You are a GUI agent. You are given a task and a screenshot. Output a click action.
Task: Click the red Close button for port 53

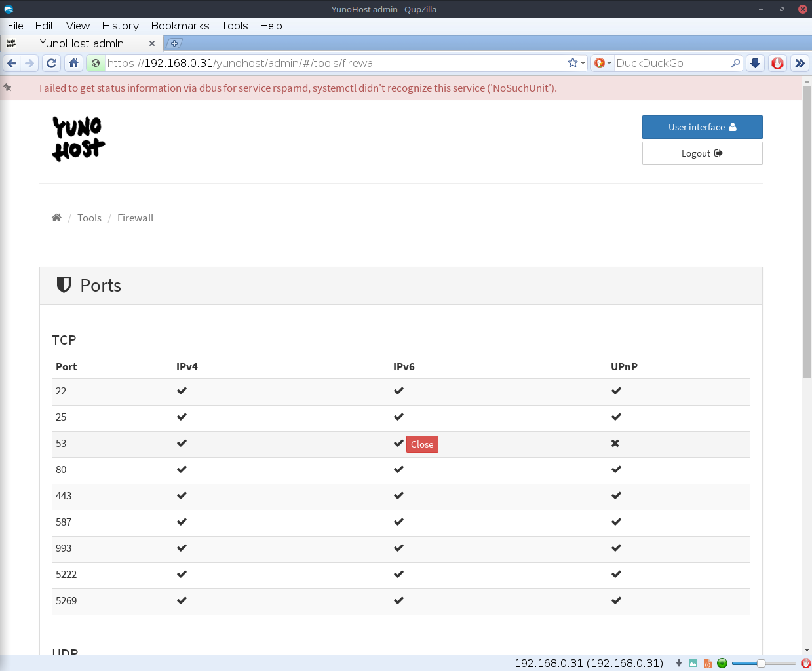point(422,444)
